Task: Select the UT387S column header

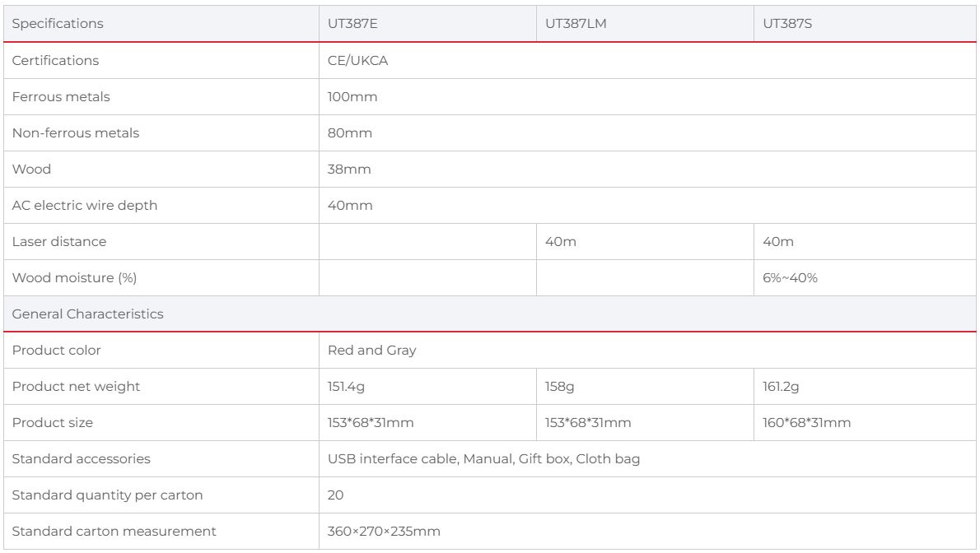Action: [x=786, y=24]
